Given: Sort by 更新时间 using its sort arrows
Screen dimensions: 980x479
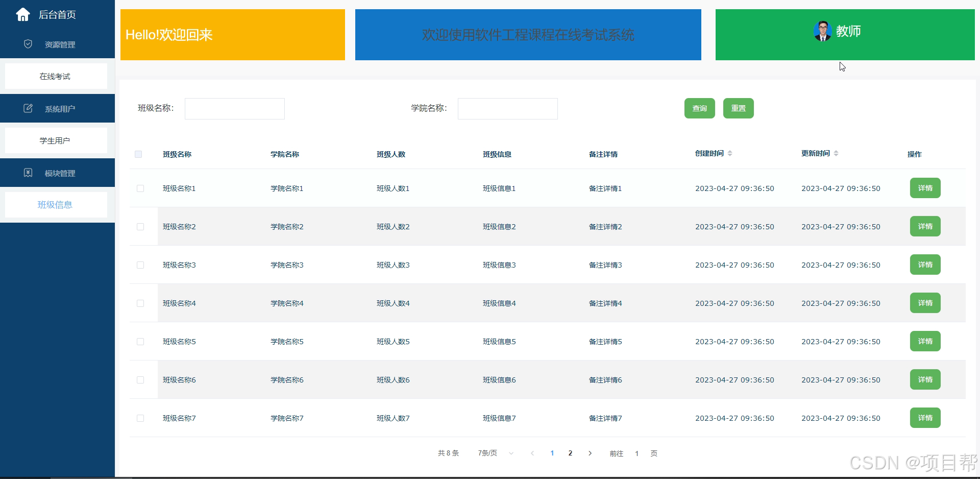Looking at the screenshot, I should [836, 153].
